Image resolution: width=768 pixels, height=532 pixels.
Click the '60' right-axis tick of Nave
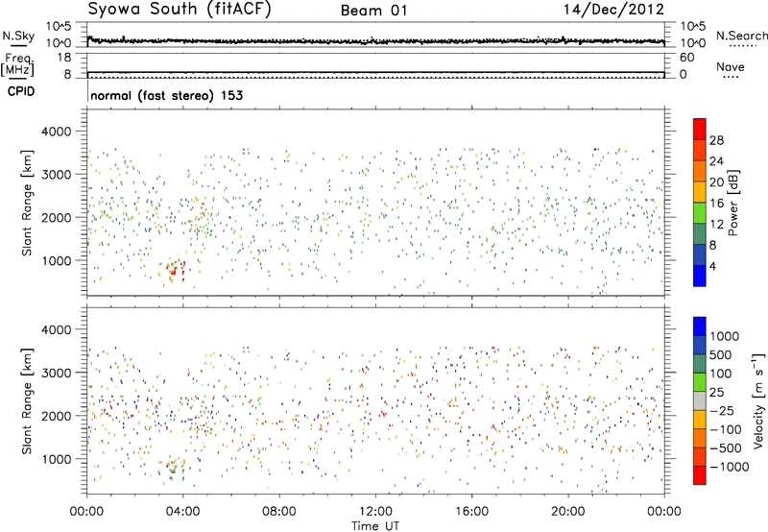(x=687, y=58)
